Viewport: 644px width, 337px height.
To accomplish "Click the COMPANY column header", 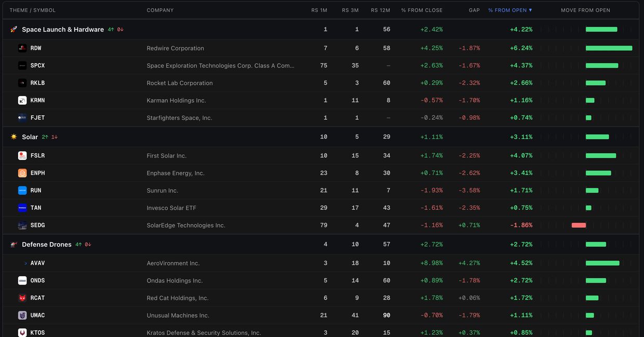I will click(x=160, y=10).
